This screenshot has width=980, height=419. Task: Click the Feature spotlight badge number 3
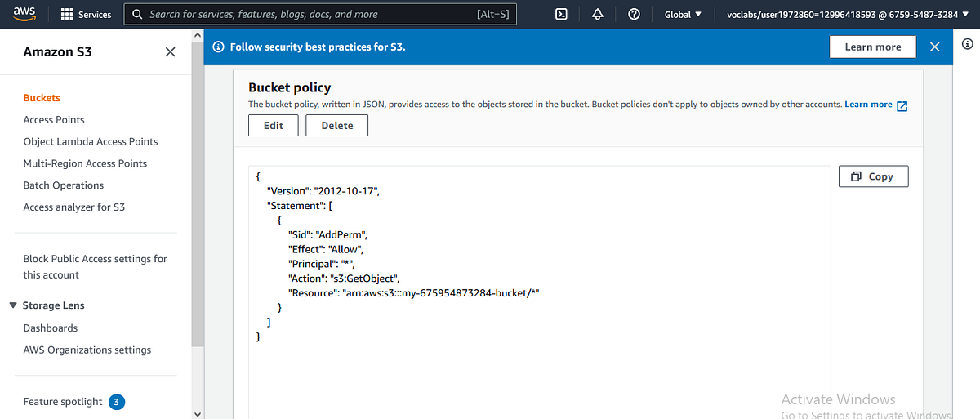[x=117, y=402]
